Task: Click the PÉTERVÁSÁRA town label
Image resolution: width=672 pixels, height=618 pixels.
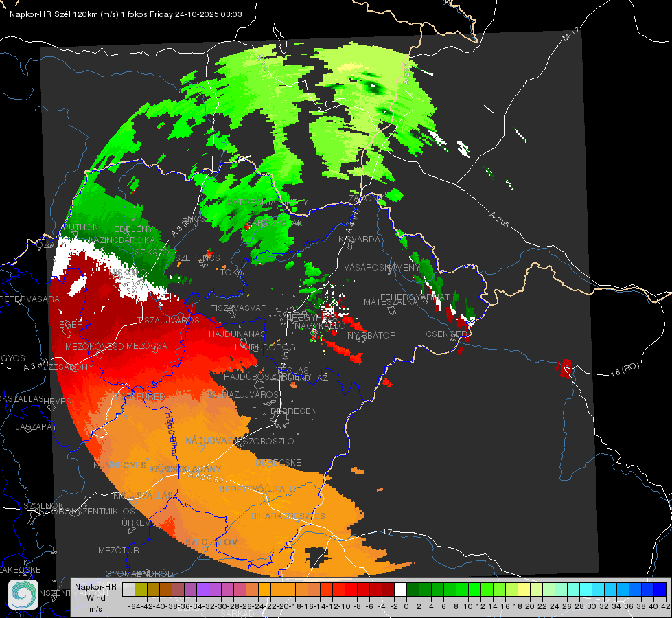Action: click(29, 299)
